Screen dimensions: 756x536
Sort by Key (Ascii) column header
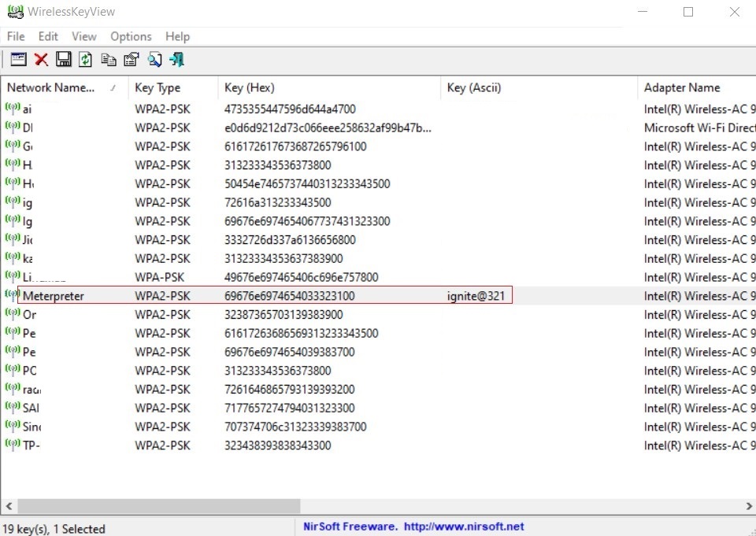click(x=539, y=87)
